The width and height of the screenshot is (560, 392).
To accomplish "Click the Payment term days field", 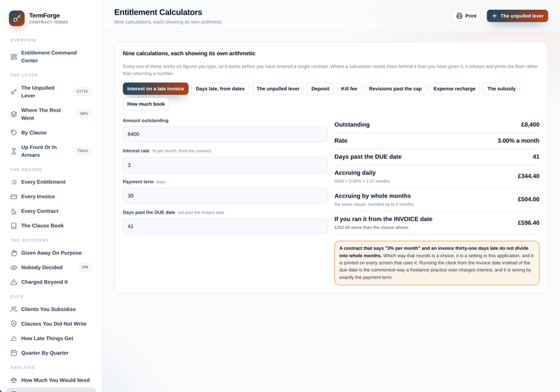I will 225,196.
